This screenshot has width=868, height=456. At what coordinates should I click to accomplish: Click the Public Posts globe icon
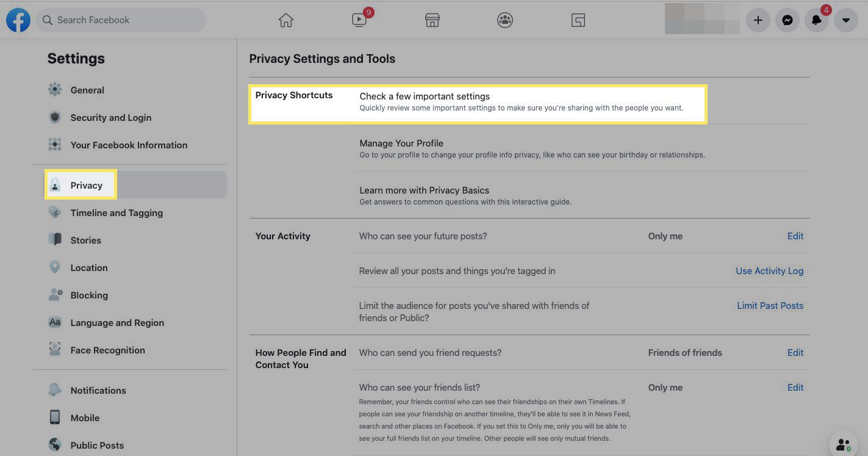pos(55,445)
